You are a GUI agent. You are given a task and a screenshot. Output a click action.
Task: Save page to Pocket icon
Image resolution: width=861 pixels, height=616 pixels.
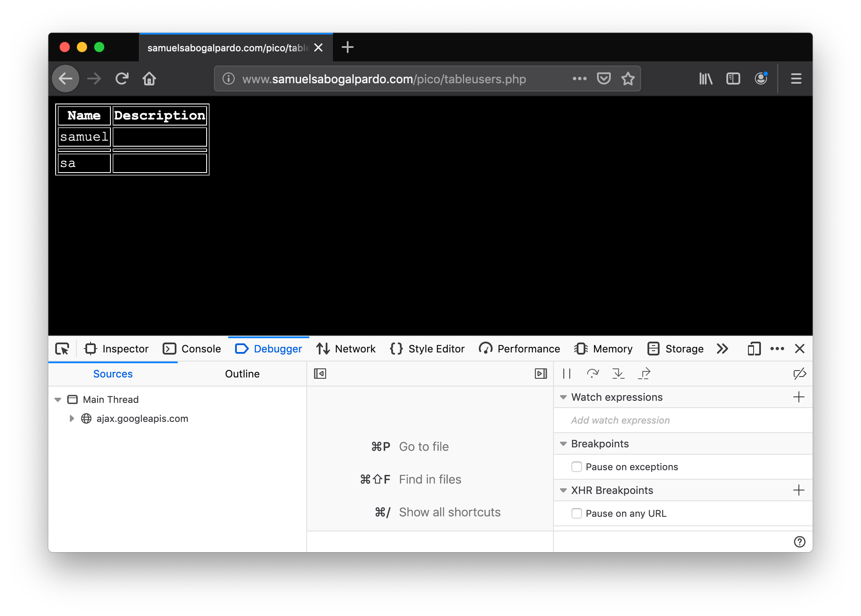tap(603, 79)
